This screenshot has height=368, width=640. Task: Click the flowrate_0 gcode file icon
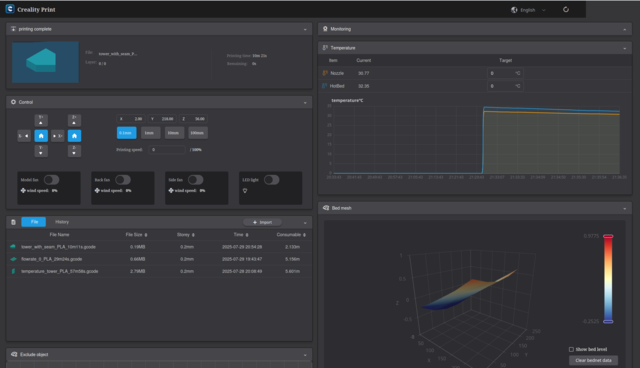coord(13,259)
